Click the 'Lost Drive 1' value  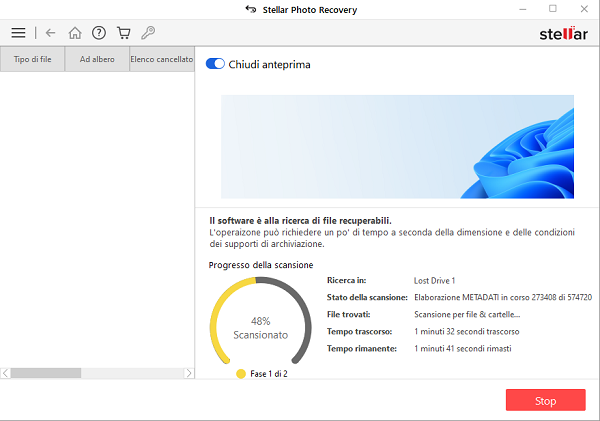tap(434, 281)
